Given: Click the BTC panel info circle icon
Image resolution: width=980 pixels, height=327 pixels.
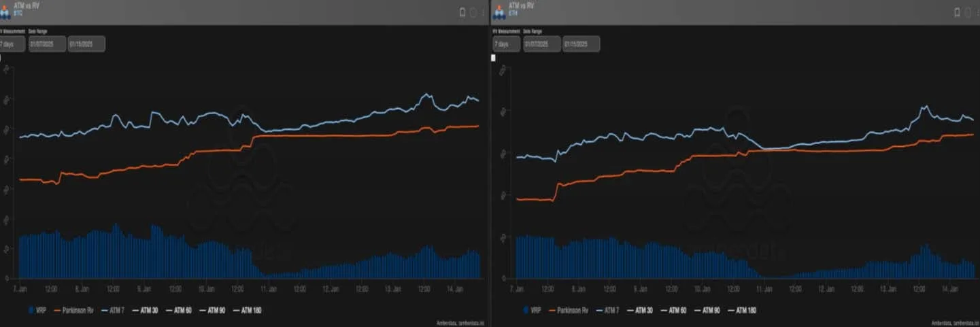Looking at the screenshot, I should [473, 13].
